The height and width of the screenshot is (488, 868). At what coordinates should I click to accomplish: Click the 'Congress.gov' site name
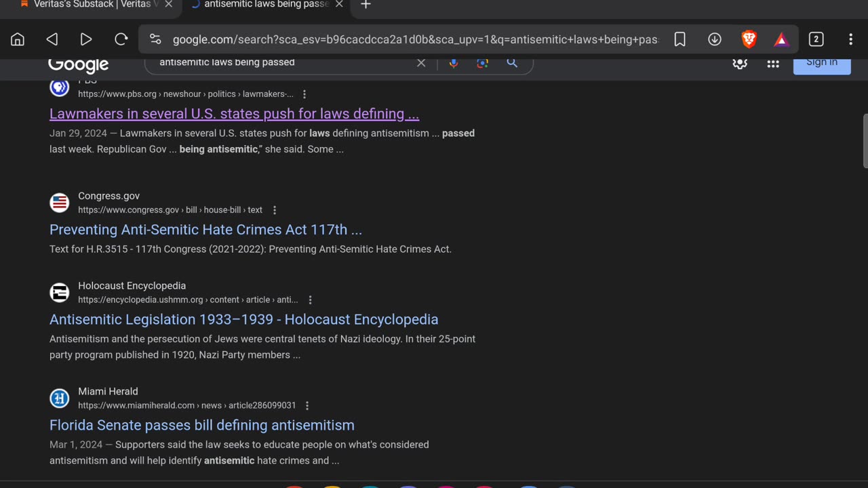108,196
